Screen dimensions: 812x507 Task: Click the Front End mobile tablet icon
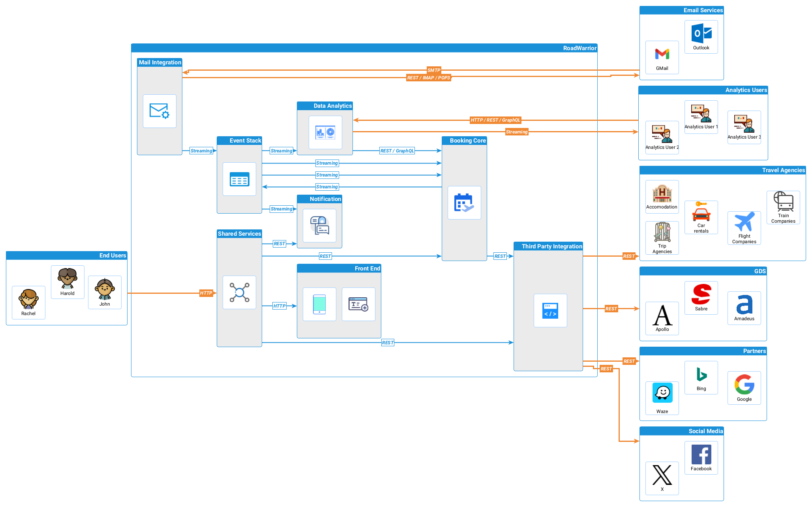(x=319, y=304)
